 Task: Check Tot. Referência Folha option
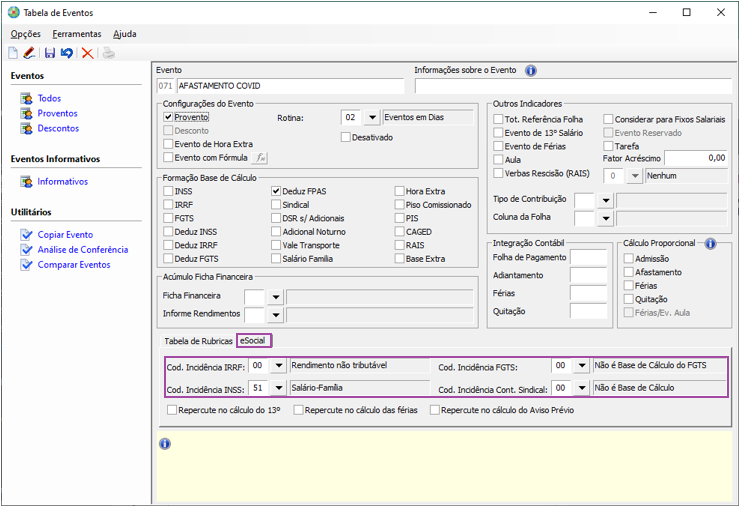pyautogui.click(x=498, y=119)
